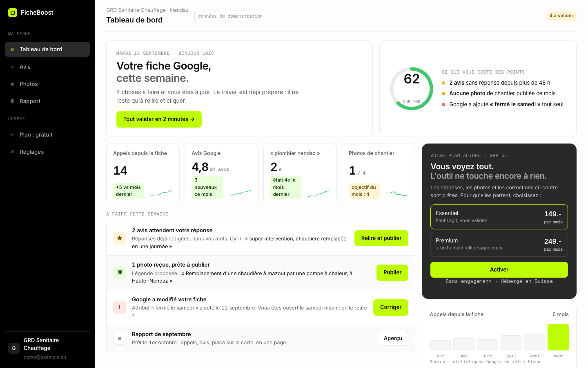Click the green sept bar in calls chart
The image size is (588, 368).
point(558,337)
